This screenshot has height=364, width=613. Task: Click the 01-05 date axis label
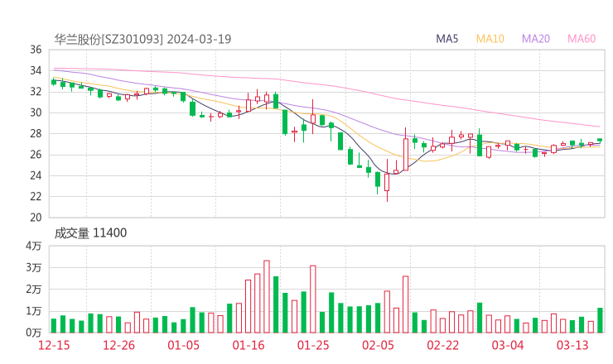183,345
